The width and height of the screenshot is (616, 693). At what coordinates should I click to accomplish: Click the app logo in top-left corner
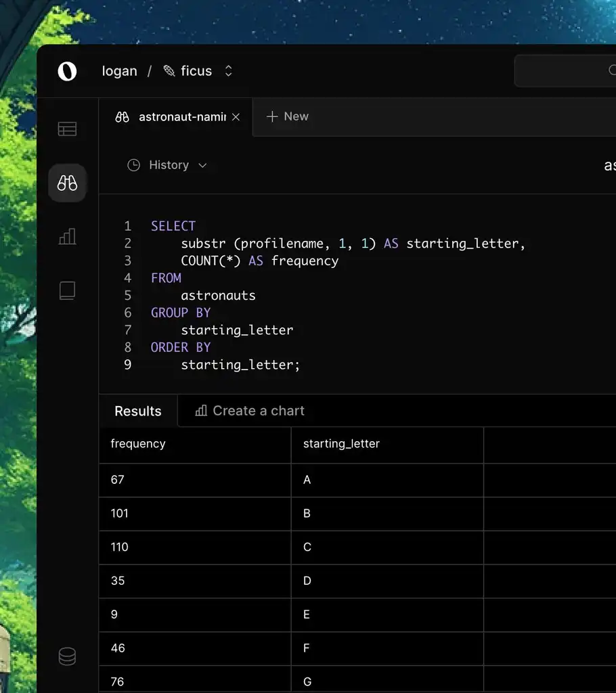click(67, 71)
